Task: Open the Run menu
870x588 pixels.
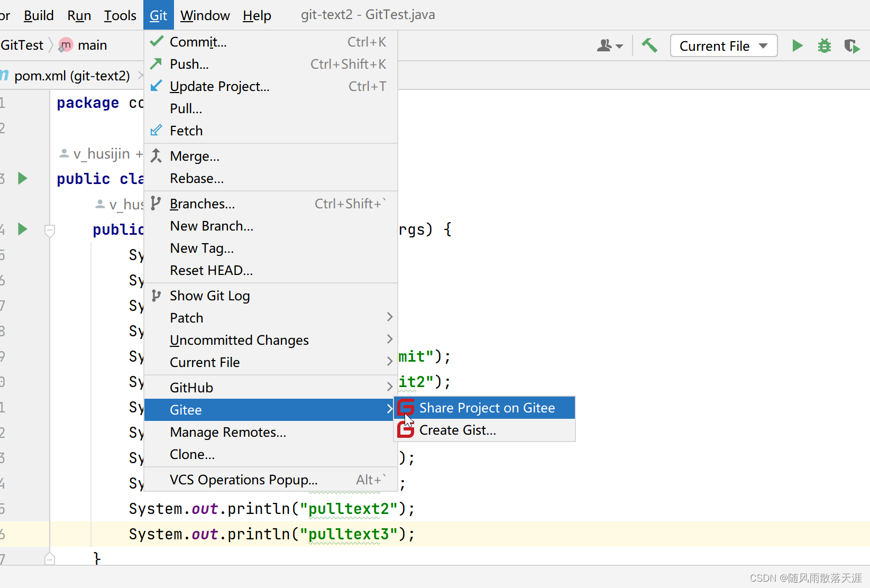Action: pyautogui.click(x=79, y=15)
